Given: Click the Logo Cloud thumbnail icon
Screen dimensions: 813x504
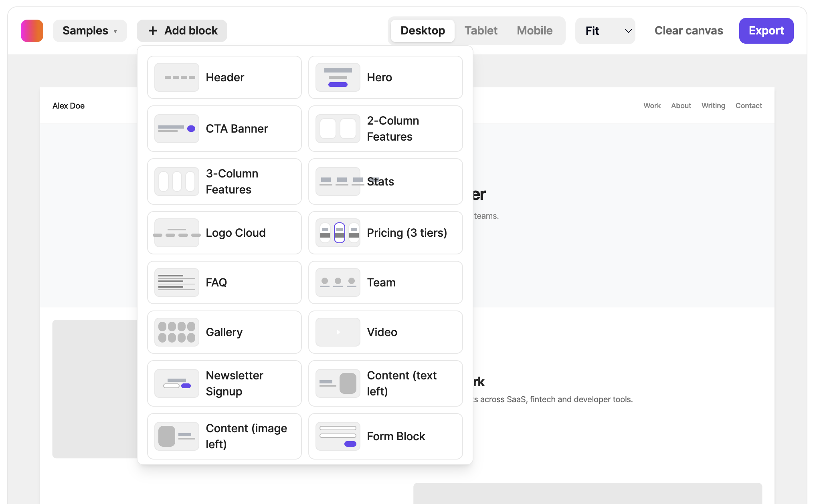Looking at the screenshot, I should [x=177, y=233].
